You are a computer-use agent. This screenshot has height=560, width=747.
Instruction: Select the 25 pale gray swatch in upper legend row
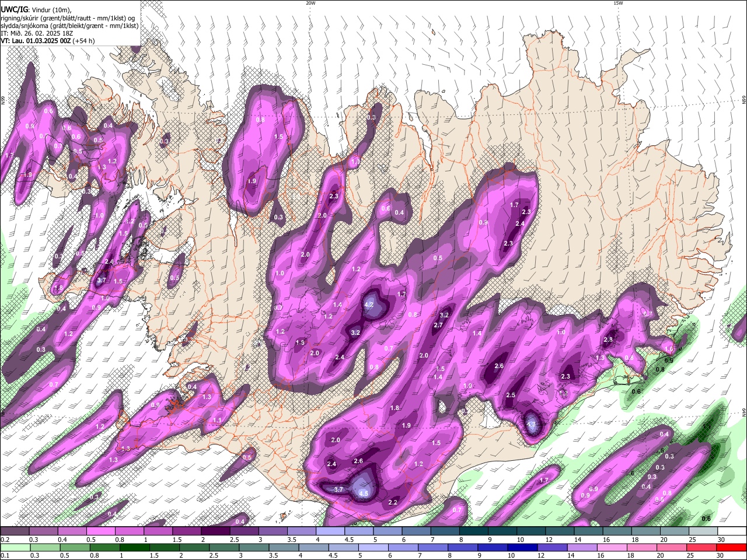point(704,531)
